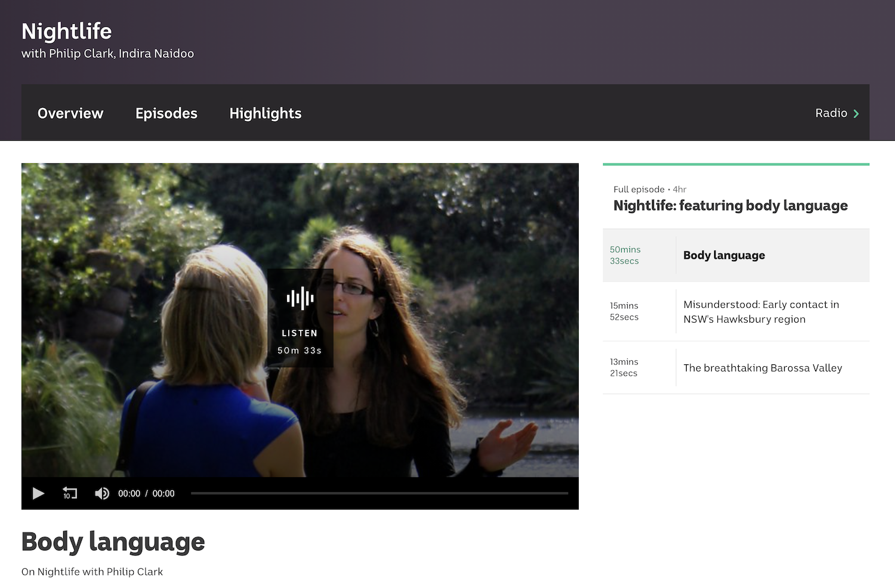Image resolution: width=895 pixels, height=588 pixels.
Task: Click the volume speaker icon
Action: coord(101,493)
